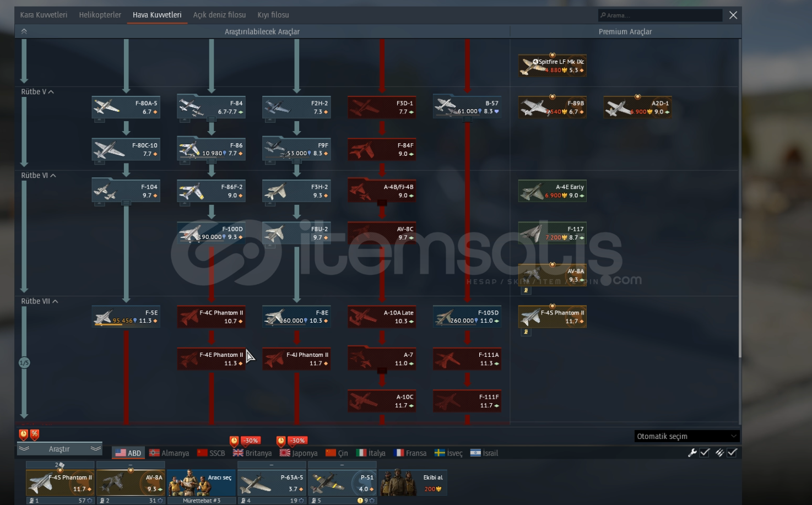Image resolution: width=812 pixels, height=505 pixels.
Task: Select the A-10C aircraft card
Action: tap(382, 401)
